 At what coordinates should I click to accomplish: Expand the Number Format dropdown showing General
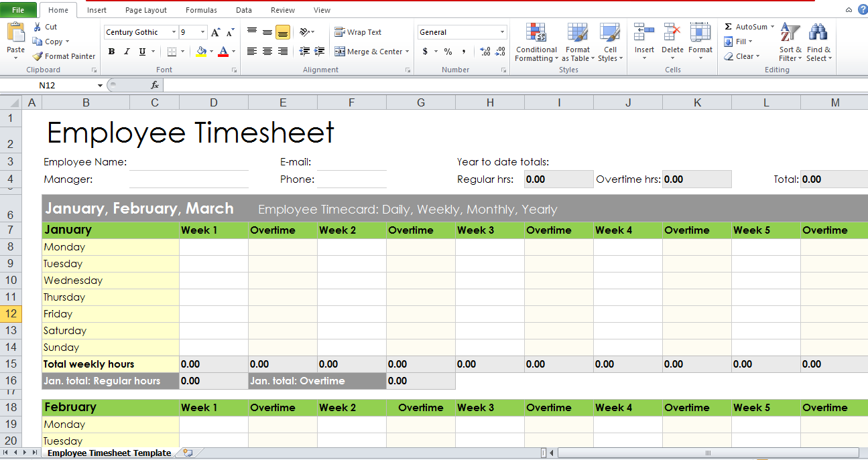point(503,31)
